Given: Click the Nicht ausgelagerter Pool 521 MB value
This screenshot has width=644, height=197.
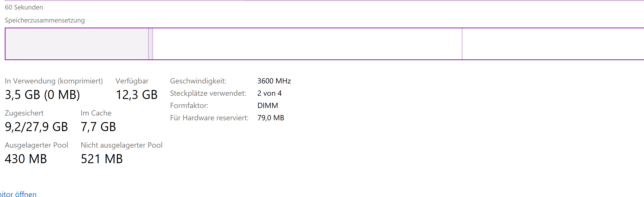Looking at the screenshot, I should coord(102,159).
